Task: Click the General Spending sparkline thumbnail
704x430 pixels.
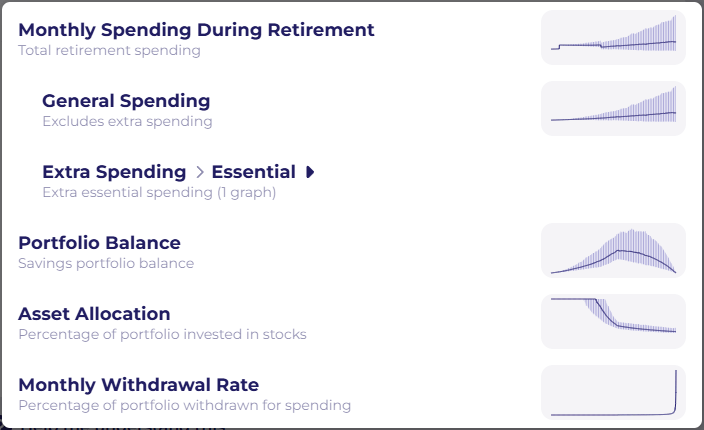Action: point(613,108)
